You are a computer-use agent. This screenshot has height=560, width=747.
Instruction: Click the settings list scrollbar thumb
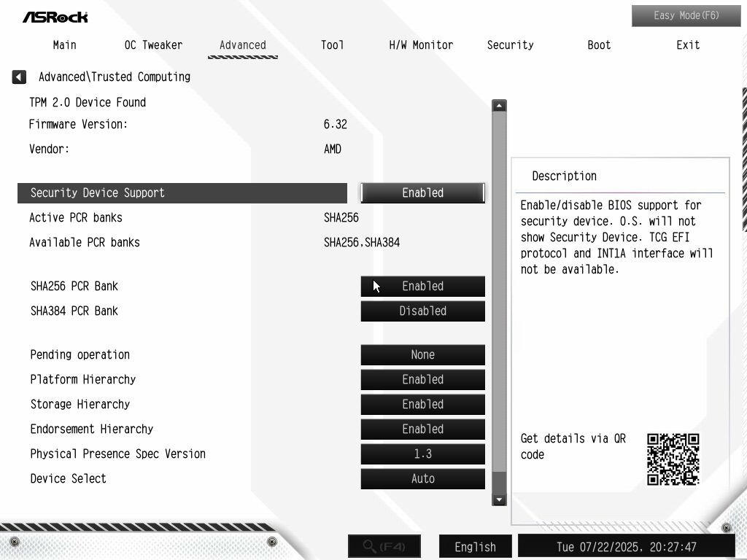(x=499, y=292)
